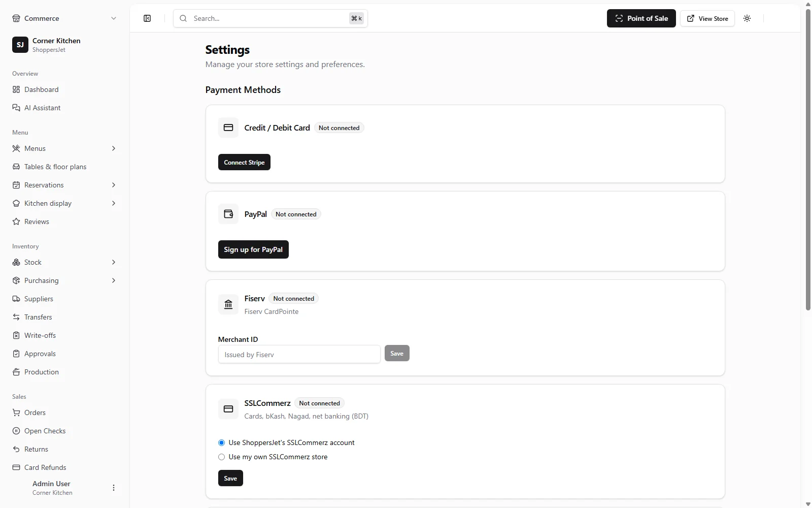Click the Approvals clipboard icon
Viewport: 812px width, 508px height.
click(x=16, y=354)
